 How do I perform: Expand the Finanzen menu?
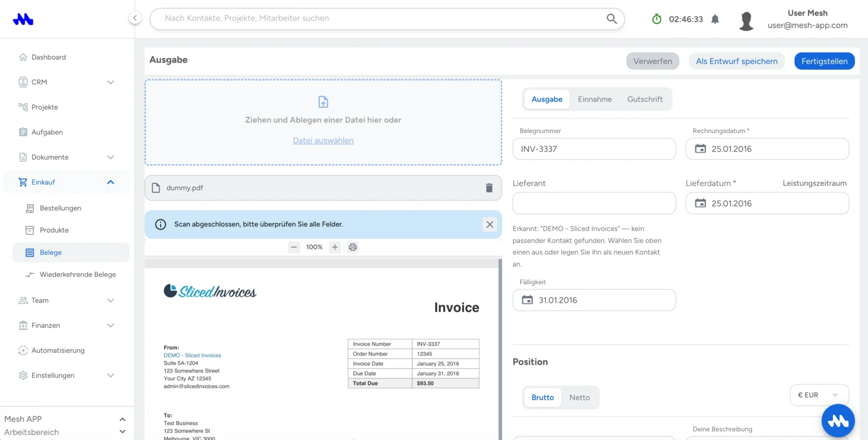click(111, 325)
